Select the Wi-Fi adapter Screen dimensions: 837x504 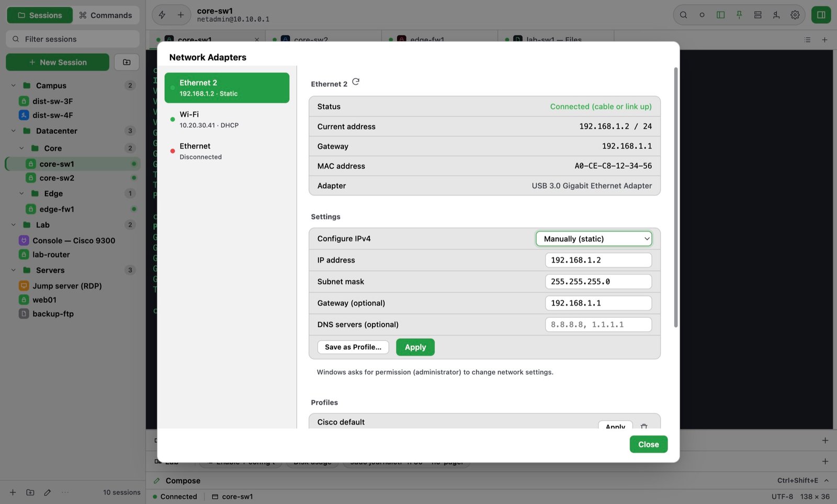point(227,120)
